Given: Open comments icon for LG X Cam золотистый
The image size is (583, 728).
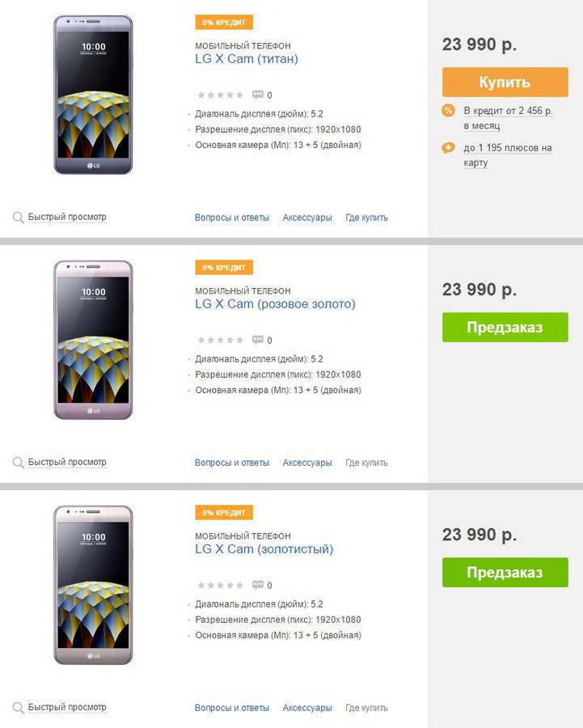Looking at the screenshot, I should [258, 585].
